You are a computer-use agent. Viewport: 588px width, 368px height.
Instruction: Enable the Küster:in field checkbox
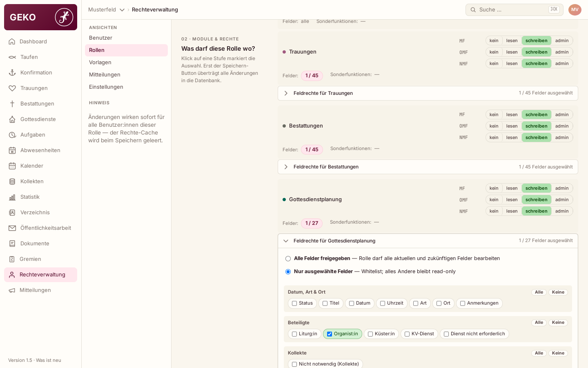point(370,334)
